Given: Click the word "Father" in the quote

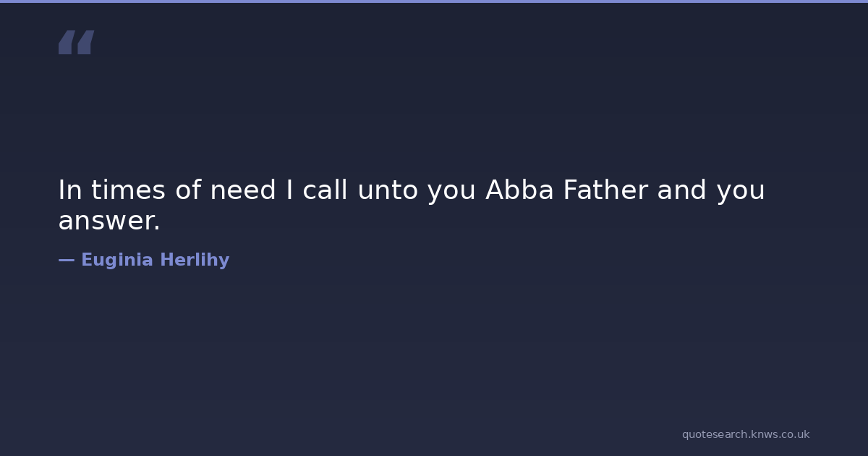Looking at the screenshot, I should coord(605,190).
